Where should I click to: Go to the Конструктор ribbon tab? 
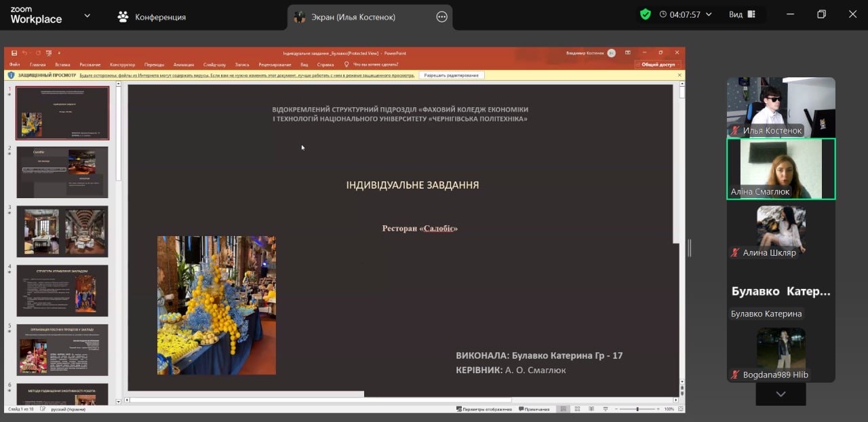click(x=123, y=64)
